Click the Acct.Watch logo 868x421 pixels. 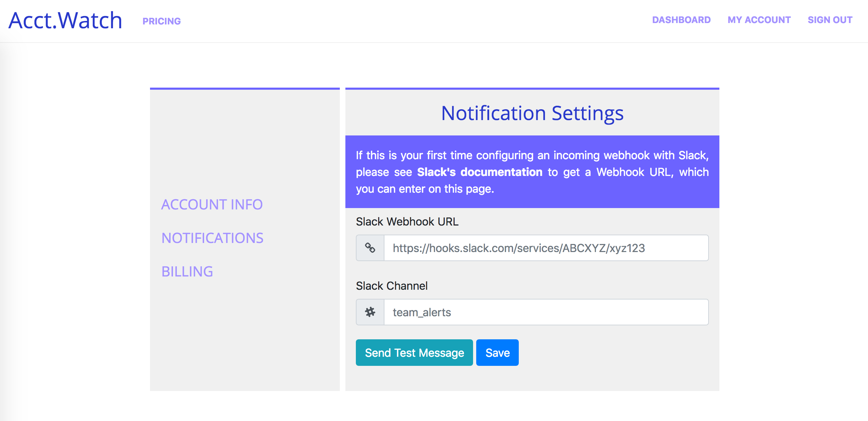click(66, 20)
